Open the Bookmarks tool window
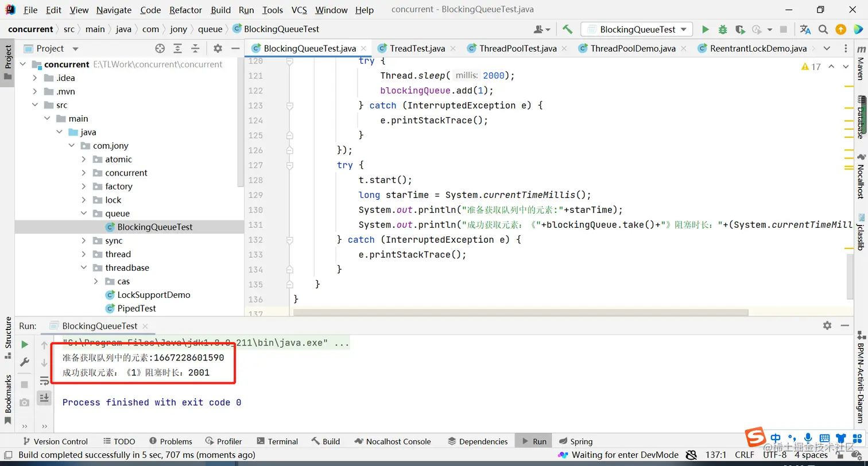 (x=8, y=399)
